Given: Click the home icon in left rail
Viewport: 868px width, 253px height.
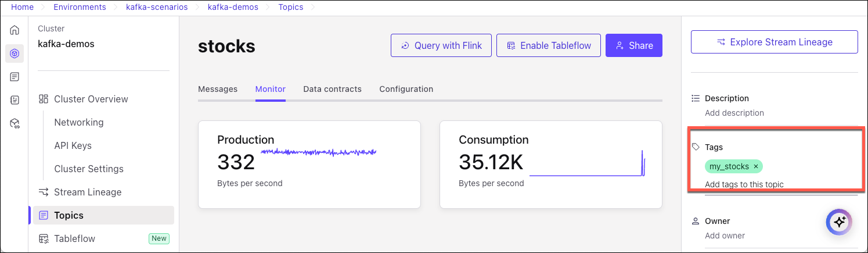Looking at the screenshot, I should 15,30.
